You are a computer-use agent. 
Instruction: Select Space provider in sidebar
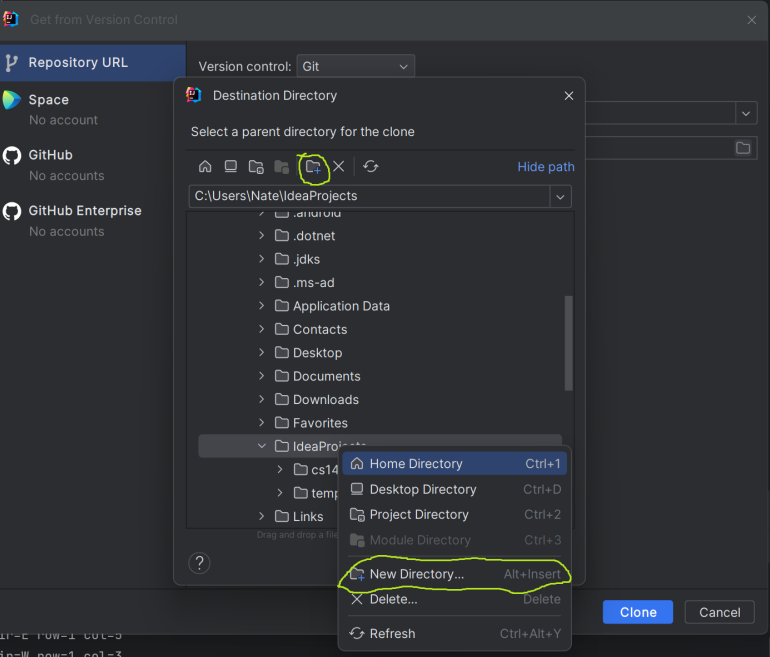pyautogui.click(x=93, y=109)
